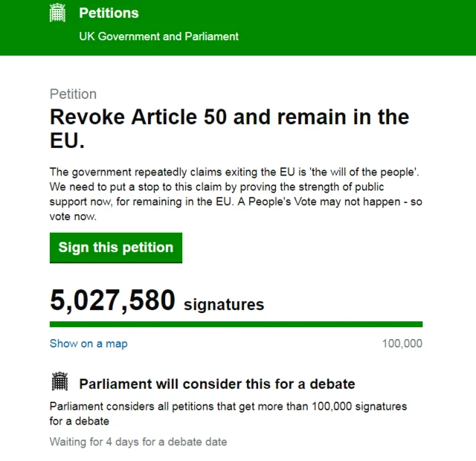Click the Revoke Article 50 petition title
Screen dimensions: 476x461
(230, 129)
